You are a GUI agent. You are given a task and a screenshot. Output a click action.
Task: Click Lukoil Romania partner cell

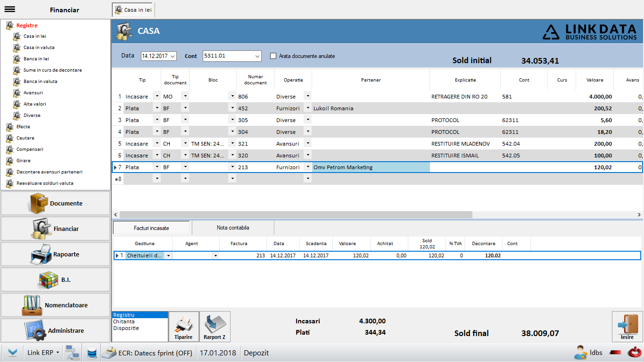[371, 108]
